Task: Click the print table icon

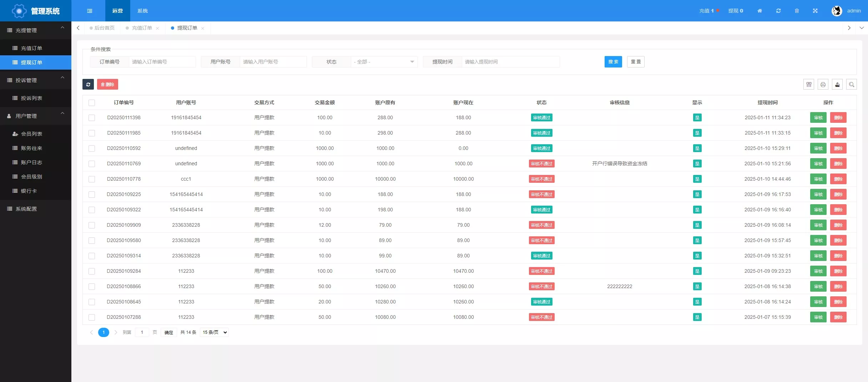Action: (x=823, y=85)
